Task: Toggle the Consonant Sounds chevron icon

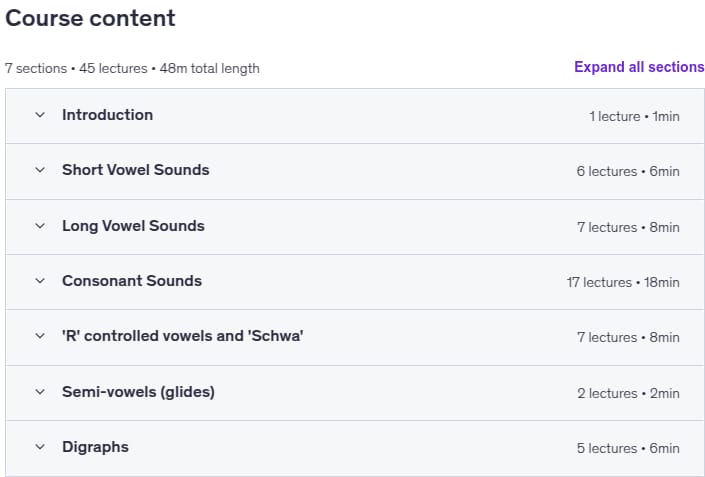Action: click(40, 281)
